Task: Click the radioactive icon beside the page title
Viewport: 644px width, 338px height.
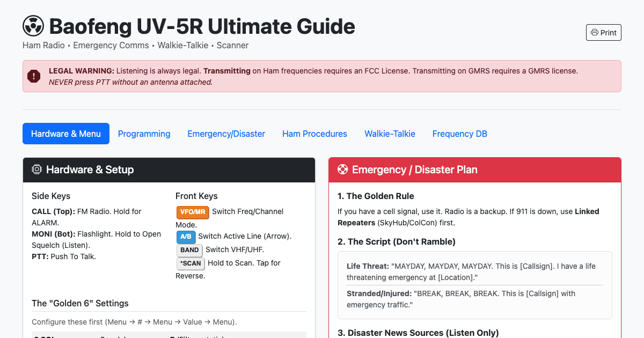Action: coord(33,26)
